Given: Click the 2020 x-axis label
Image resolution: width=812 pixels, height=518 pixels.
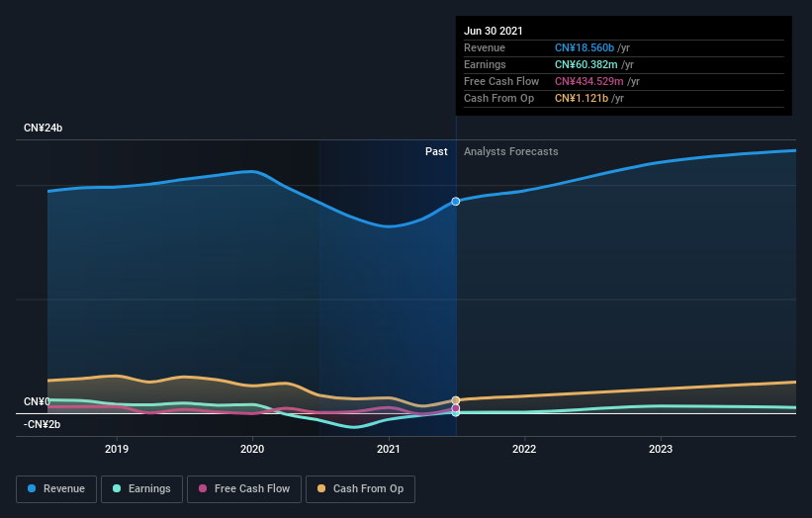Looking at the screenshot, I should coord(252,449).
